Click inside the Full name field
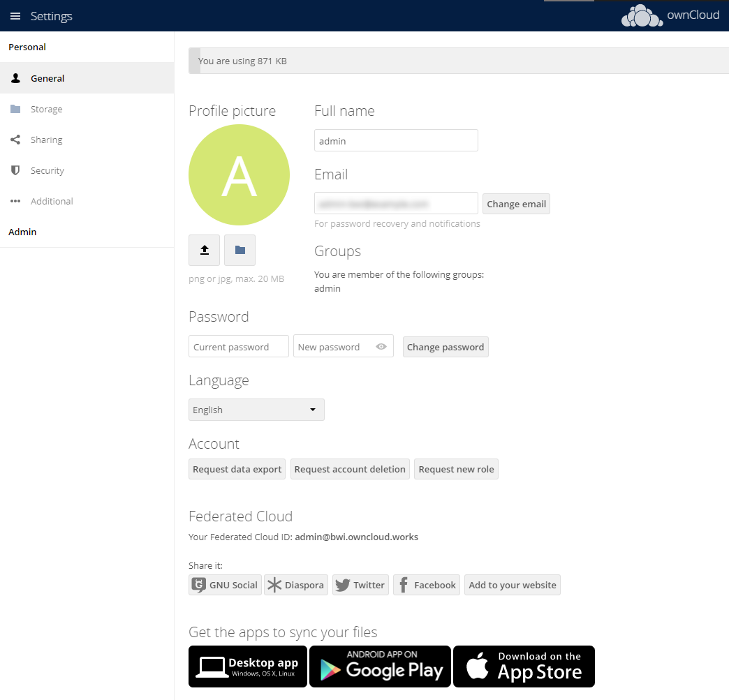The image size is (729, 700). 396,140
